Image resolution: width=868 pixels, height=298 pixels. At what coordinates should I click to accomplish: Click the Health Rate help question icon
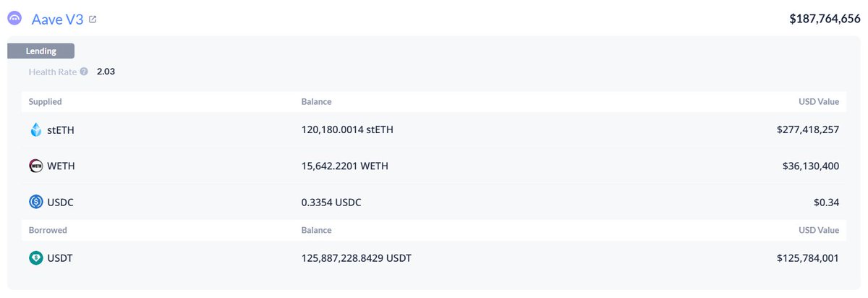[84, 72]
